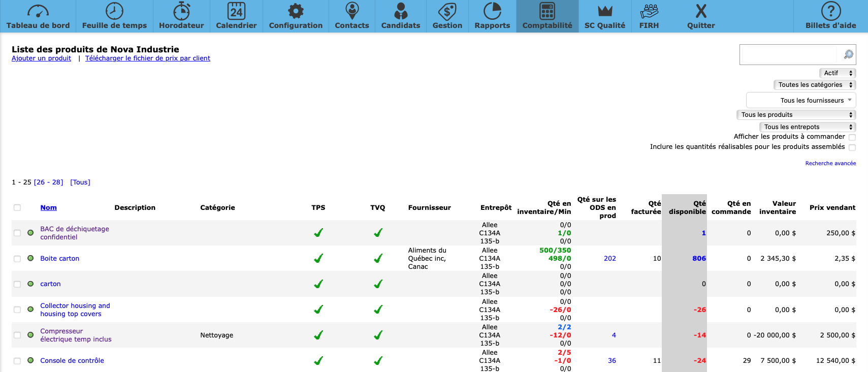Open Feuille de temps clock icon

tap(114, 11)
